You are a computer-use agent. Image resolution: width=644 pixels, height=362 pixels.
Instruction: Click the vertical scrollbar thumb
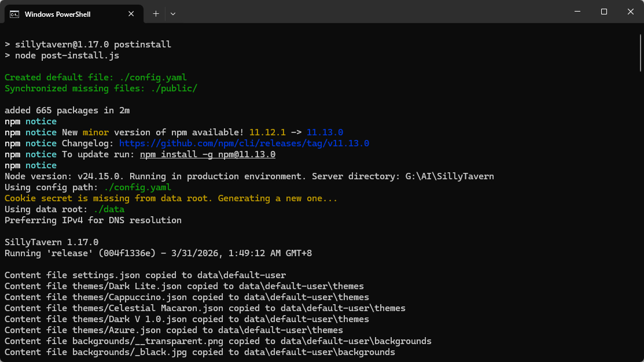641,53
